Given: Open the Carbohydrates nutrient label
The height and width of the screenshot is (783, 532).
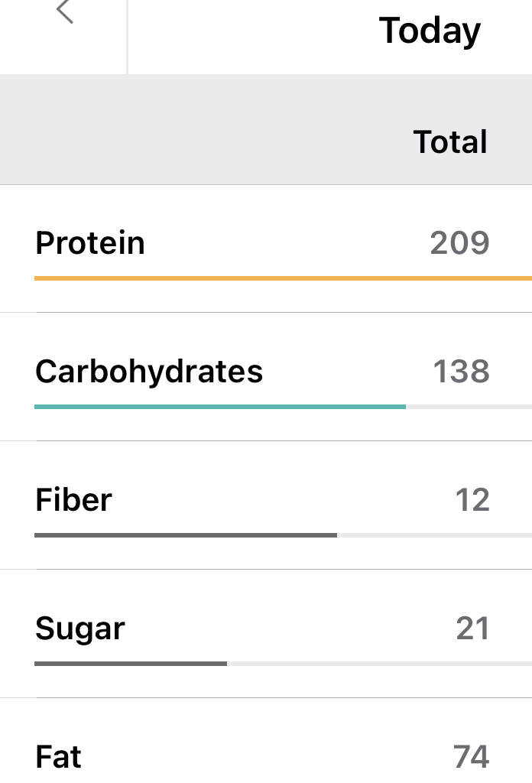Looking at the screenshot, I should coord(149,372).
